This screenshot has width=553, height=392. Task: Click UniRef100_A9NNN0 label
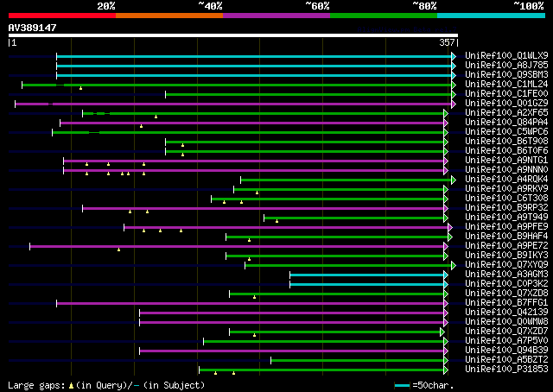[506, 170]
